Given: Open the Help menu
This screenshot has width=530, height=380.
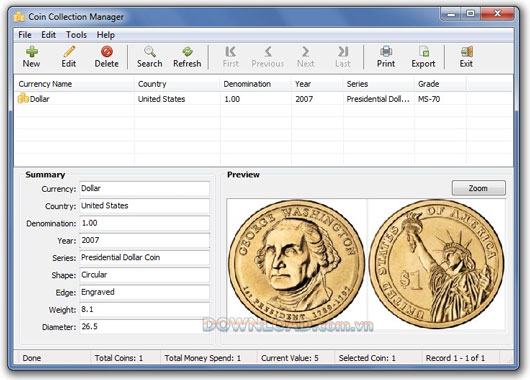Looking at the screenshot, I should pos(105,35).
